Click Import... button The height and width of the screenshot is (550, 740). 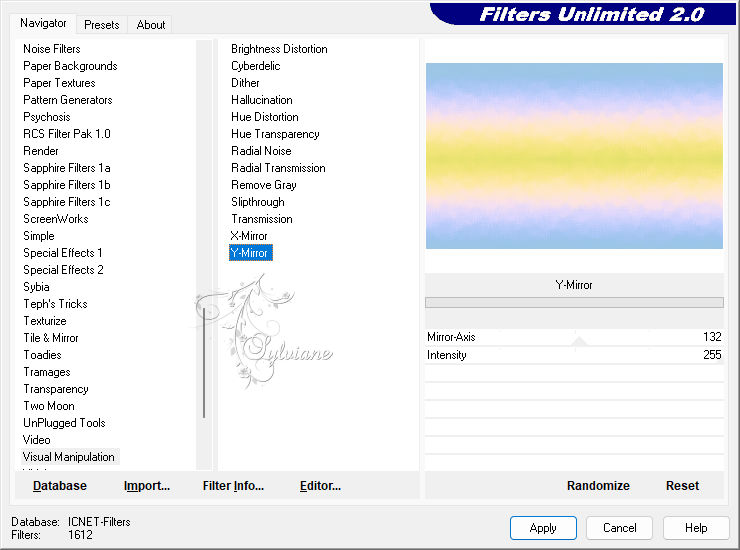(x=147, y=486)
